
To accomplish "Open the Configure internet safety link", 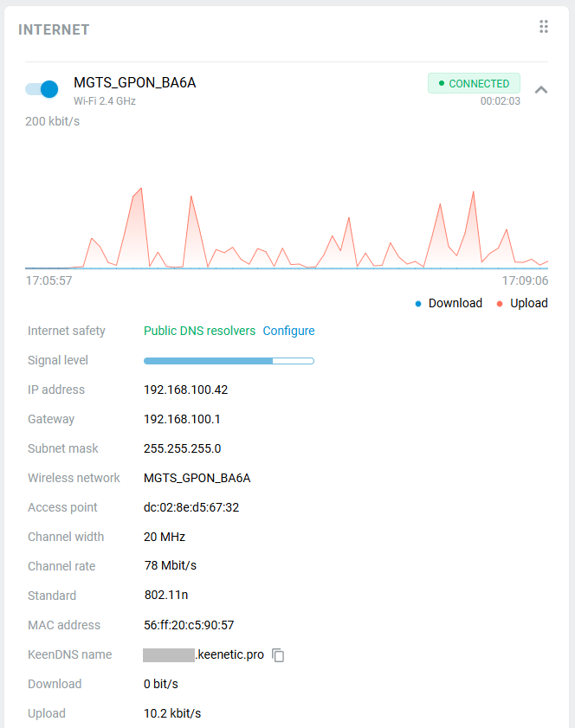I will 288,331.
